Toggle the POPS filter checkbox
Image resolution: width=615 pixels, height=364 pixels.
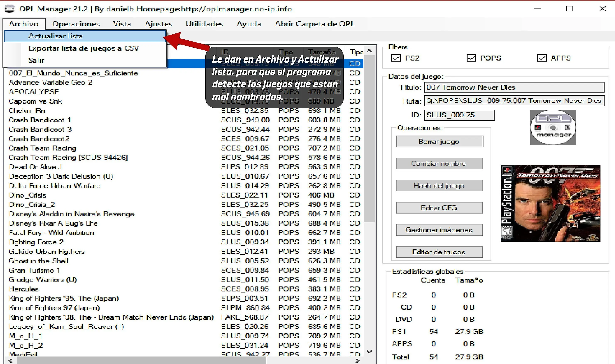coord(471,58)
